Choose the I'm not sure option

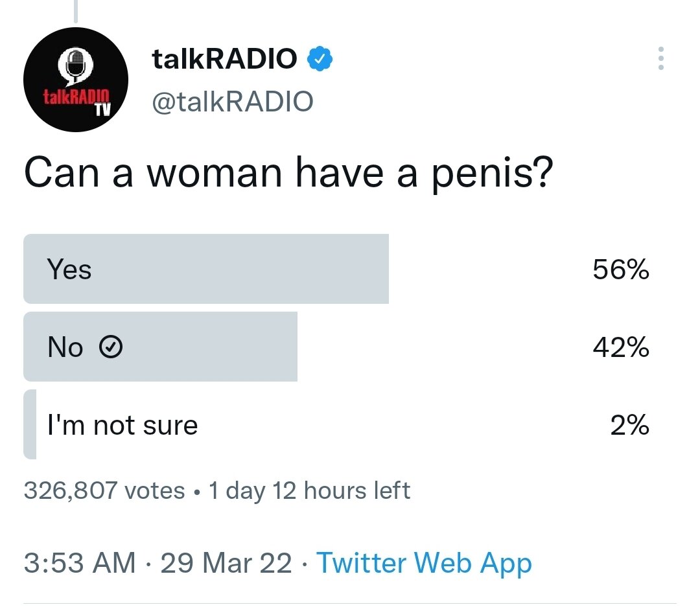(122, 426)
